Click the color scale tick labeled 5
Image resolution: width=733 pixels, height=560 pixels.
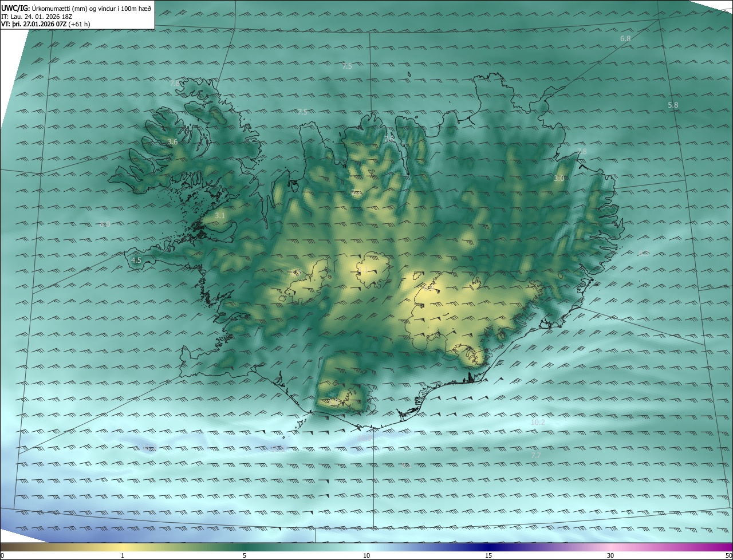pos(245,555)
